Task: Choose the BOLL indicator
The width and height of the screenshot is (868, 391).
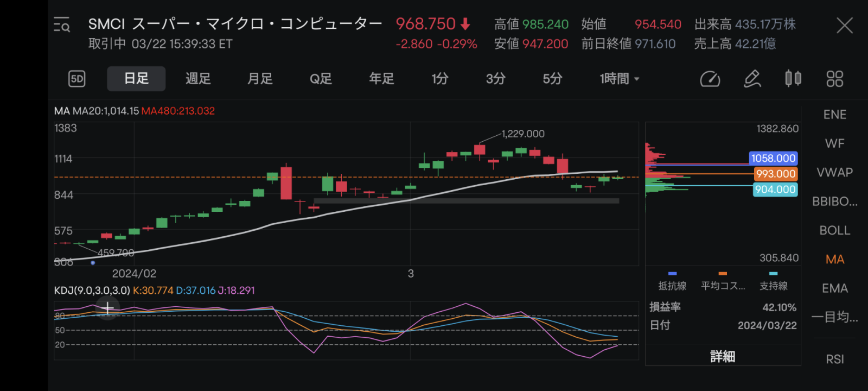Action: (835, 230)
